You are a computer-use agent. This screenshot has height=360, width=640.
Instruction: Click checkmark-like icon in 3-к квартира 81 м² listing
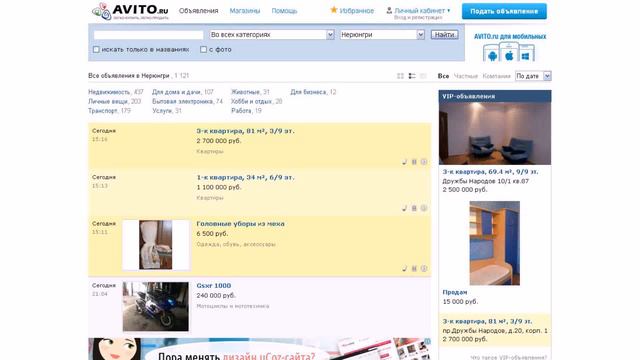[x=404, y=162]
